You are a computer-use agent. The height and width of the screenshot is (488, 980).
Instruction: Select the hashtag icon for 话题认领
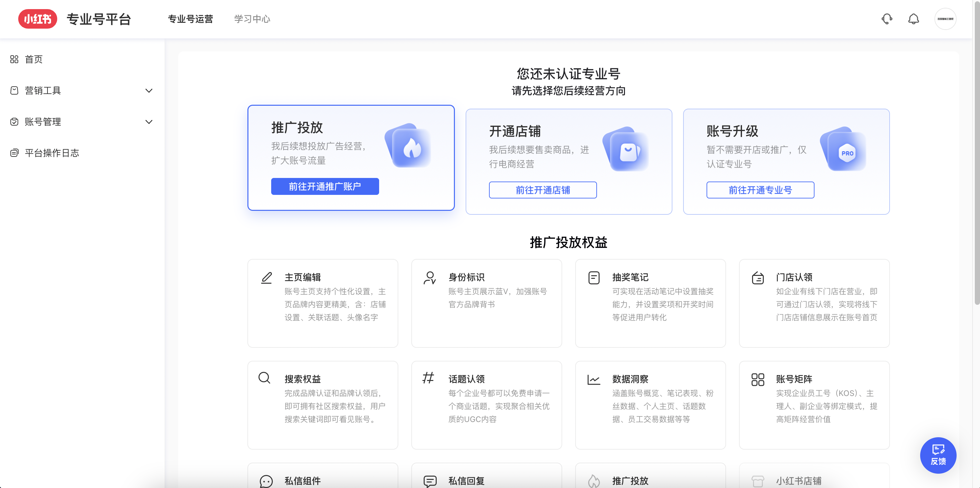[x=428, y=379]
